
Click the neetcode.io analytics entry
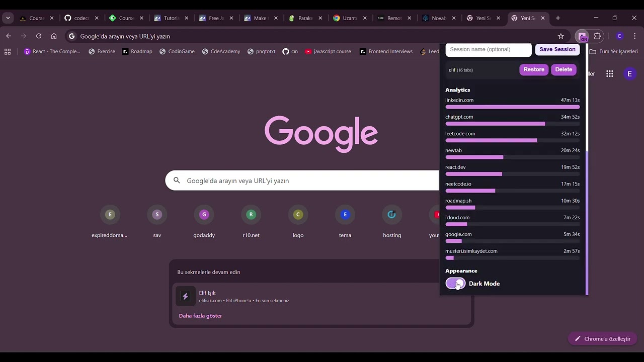pyautogui.click(x=512, y=187)
